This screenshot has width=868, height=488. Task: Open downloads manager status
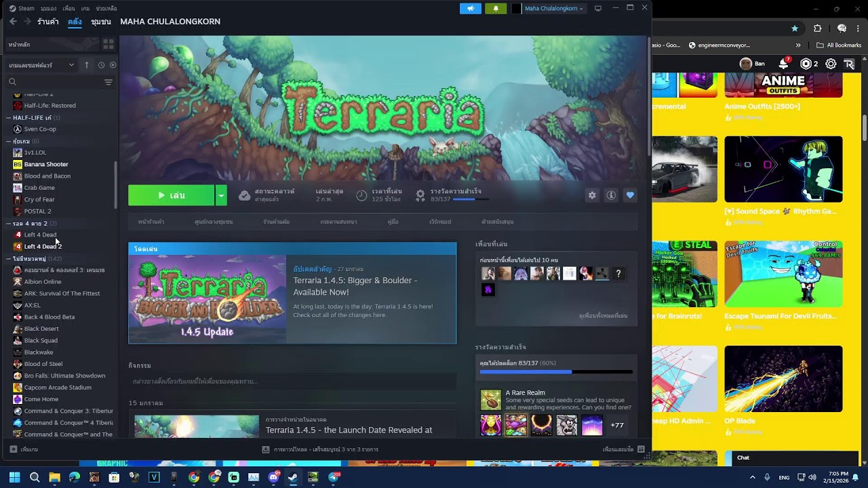(x=320, y=449)
